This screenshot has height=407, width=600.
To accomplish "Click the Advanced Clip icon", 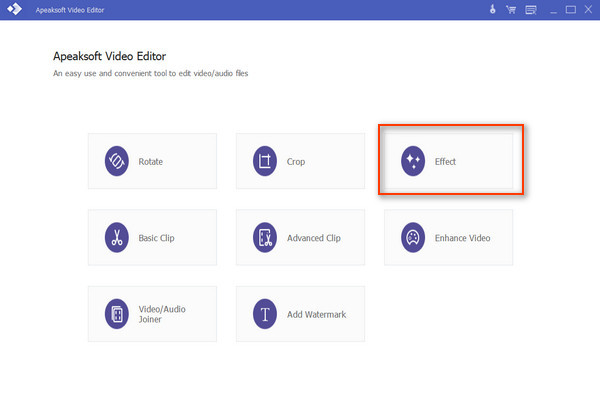I will pos(265,238).
